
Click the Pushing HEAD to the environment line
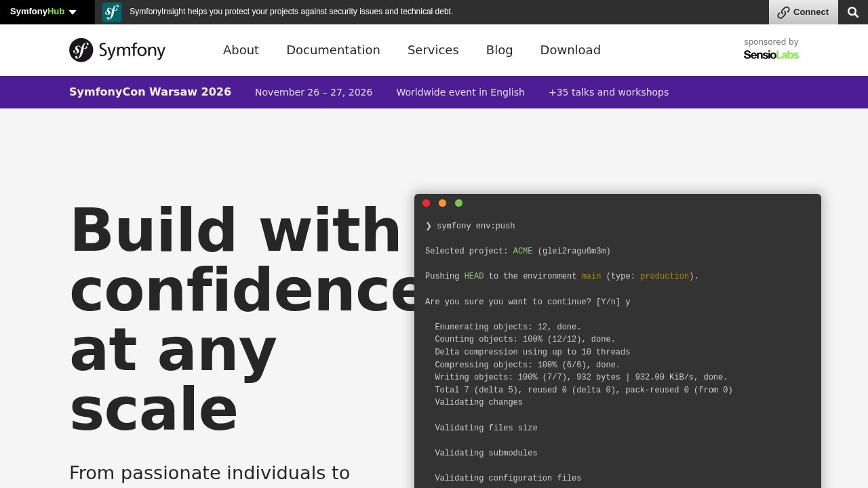pos(561,276)
